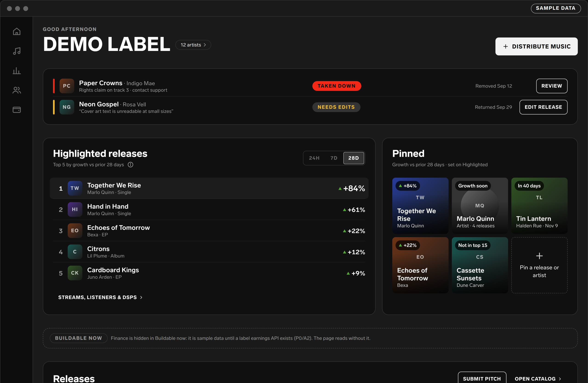This screenshot has width=588, height=383.
Task: Open pinned Tin Lantern card
Action: [539, 206]
